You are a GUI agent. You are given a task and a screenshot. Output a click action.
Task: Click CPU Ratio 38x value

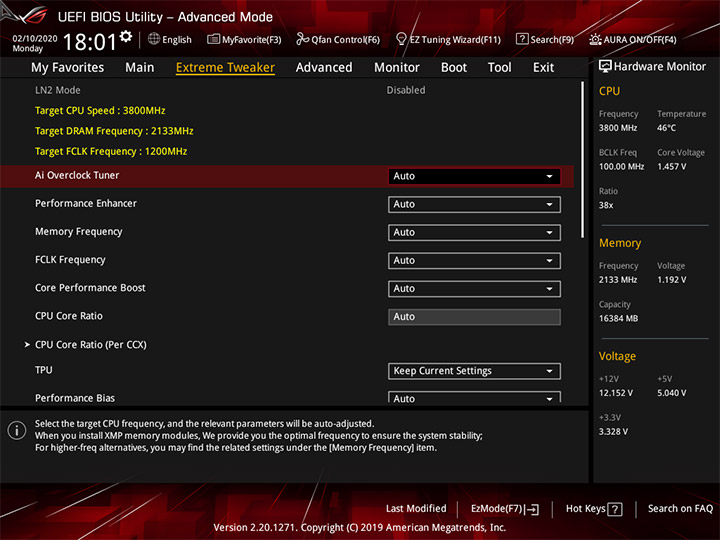tap(606, 205)
